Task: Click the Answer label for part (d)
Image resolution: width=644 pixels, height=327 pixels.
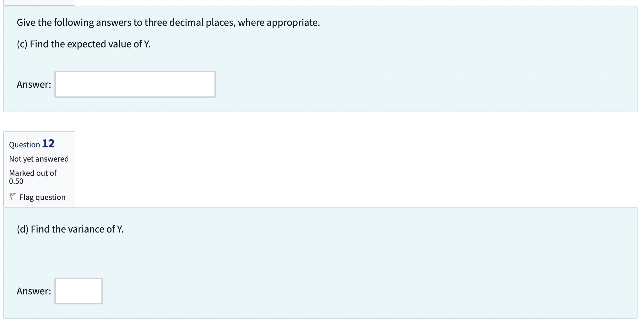Action: [33, 291]
